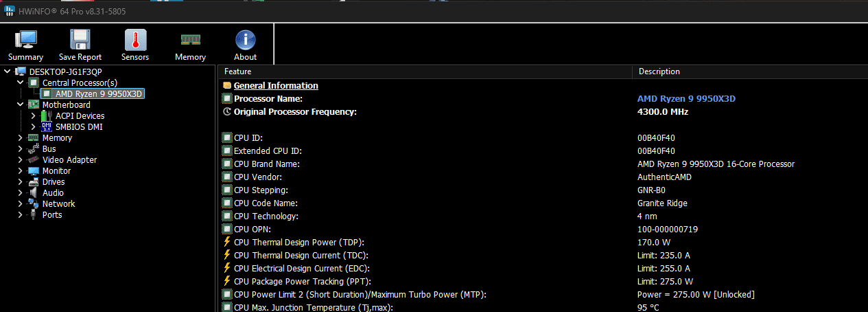Click the 4300.0 MHz value
Viewport: 868px width, 312px height.
point(663,111)
